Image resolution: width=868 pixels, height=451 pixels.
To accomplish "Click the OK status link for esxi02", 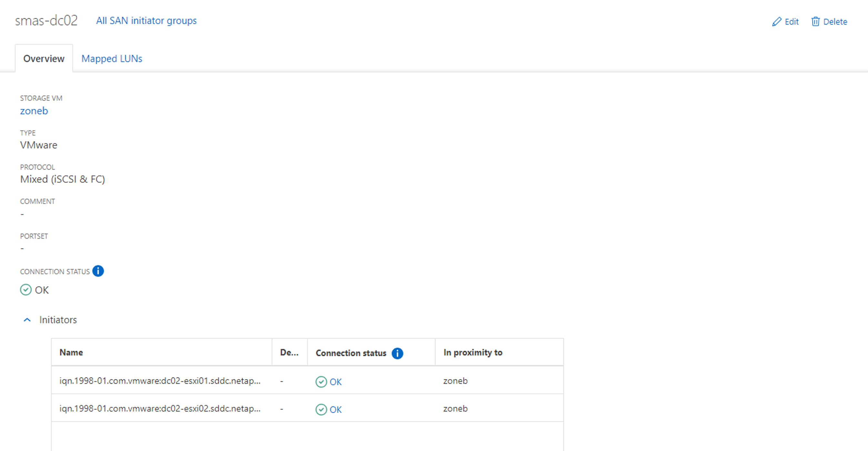I will tap(335, 409).
